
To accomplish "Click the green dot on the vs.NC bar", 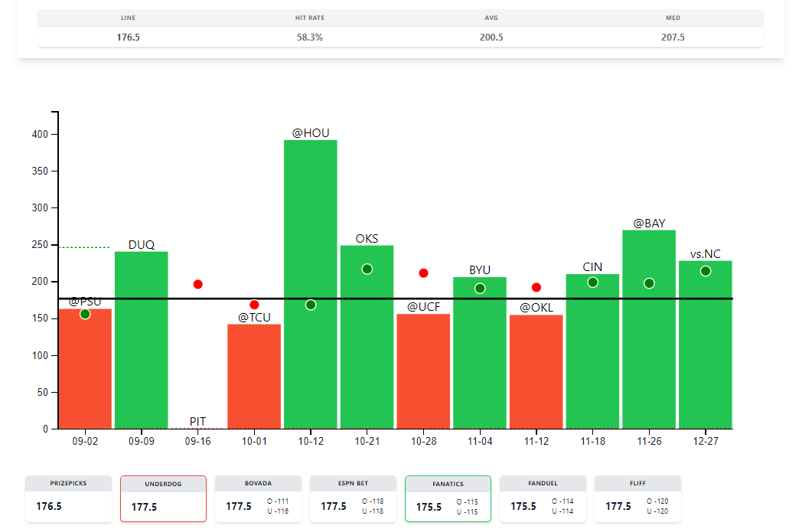I will click(x=706, y=271).
